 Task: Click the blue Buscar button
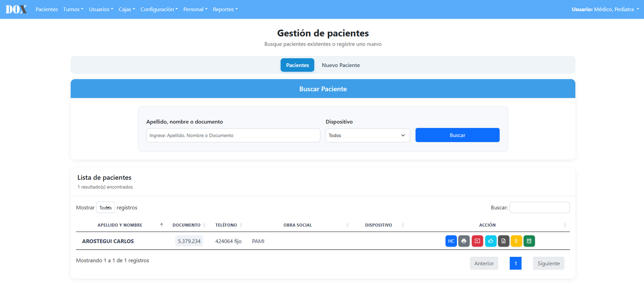[x=458, y=135]
